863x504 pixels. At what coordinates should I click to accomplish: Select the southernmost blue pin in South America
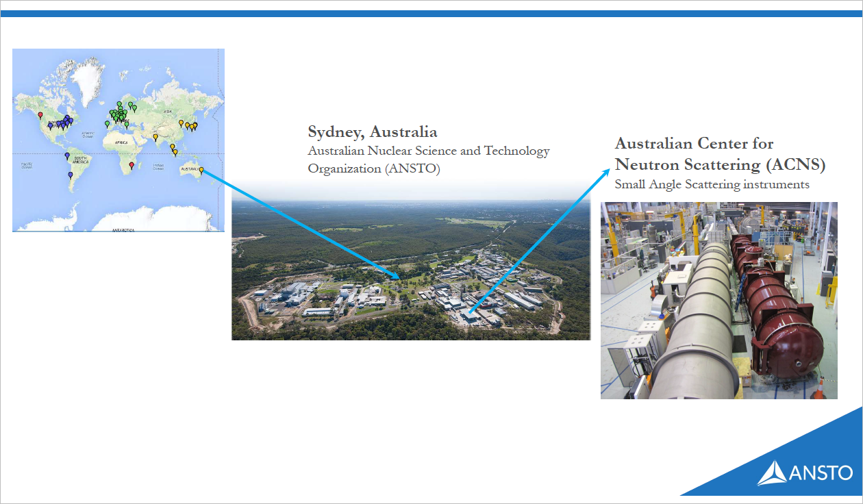click(x=71, y=175)
